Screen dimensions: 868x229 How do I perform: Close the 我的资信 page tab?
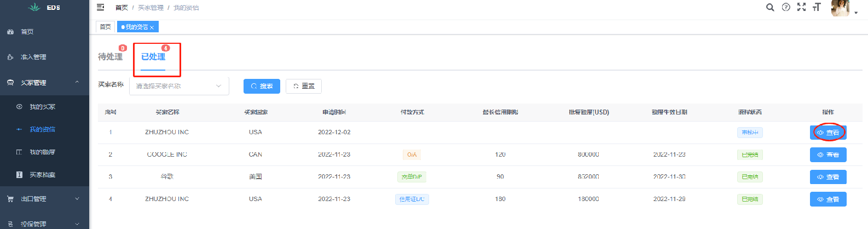click(152, 27)
